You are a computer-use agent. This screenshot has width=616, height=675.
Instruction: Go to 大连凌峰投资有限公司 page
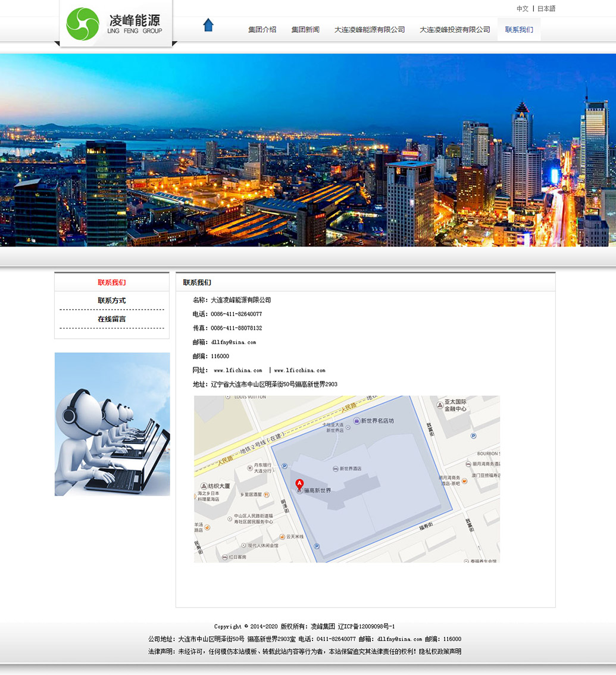click(x=455, y=30)
